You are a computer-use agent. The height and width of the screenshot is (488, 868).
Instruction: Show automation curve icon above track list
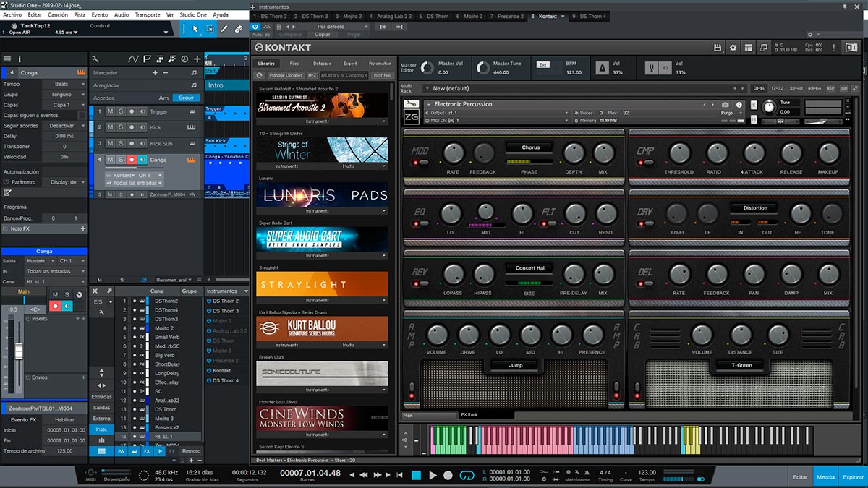pos(132,59)
